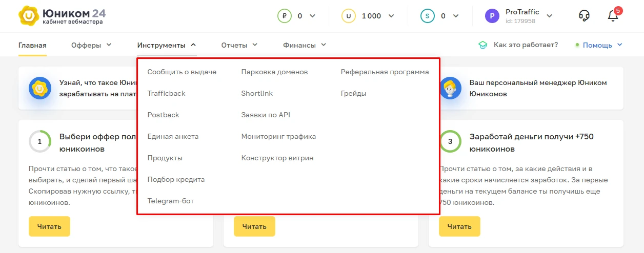
Task: Click Читать button in step 3 card
Action: 459,226
